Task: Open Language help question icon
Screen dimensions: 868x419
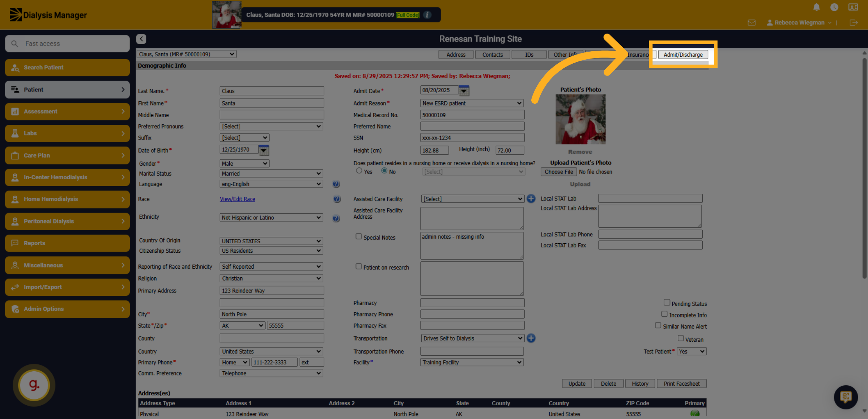Action: (336, 184)
